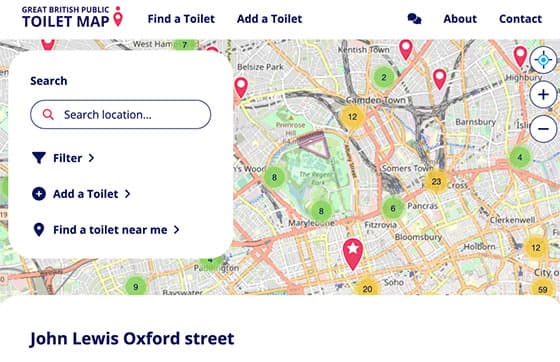The width and height of the screenshot is (560, 362).
Task: Open the red pin marker near Kentish Town
Action: tap(406, 49)
